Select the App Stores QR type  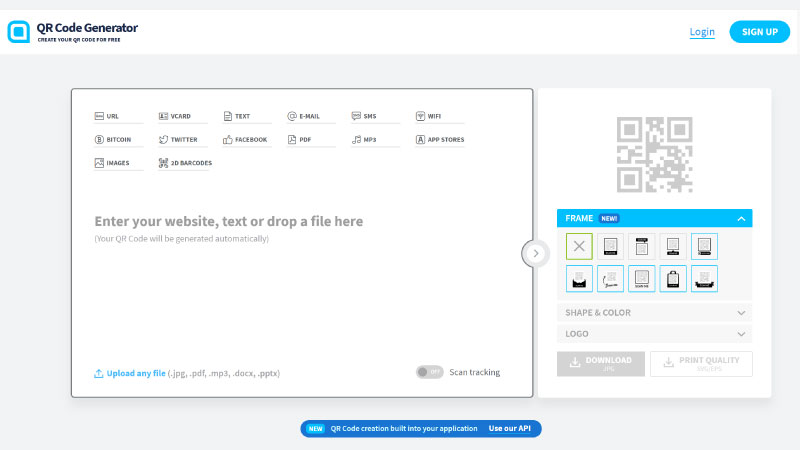[x=439, y=140]
